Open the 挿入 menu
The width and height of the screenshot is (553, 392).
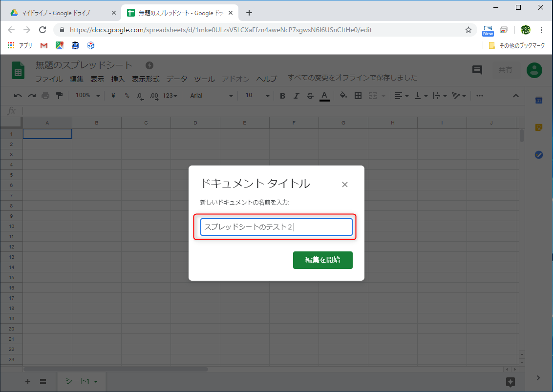117,79
